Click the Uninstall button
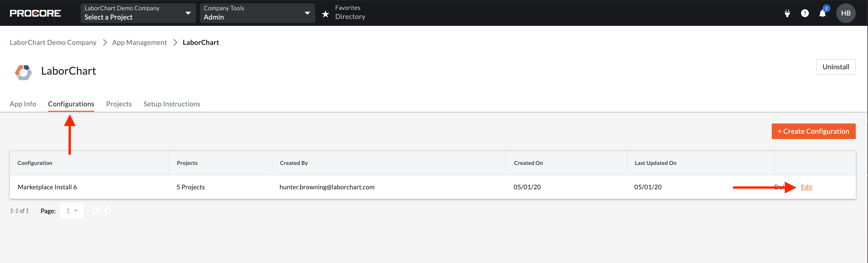 coord(835,67)
